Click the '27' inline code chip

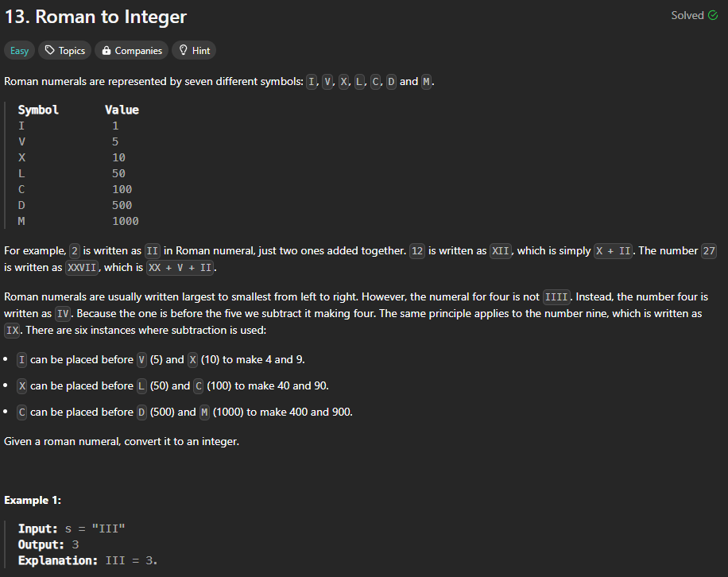click(x=710, y=251)
